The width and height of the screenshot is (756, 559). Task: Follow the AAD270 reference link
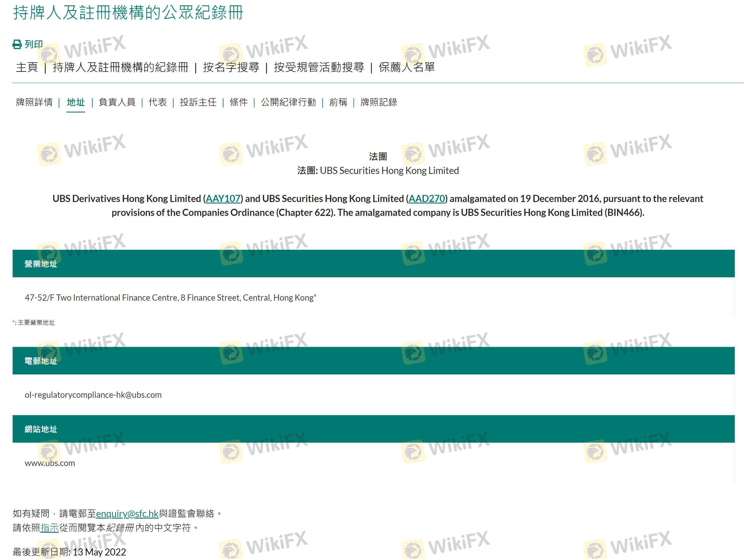427,199
